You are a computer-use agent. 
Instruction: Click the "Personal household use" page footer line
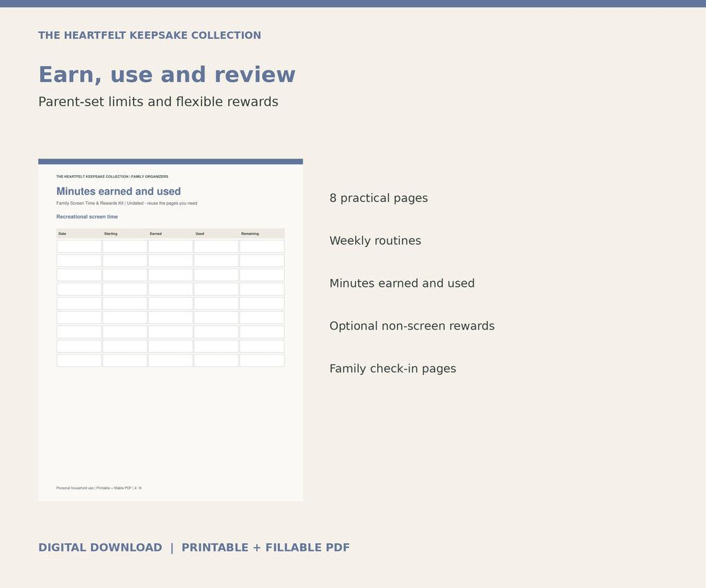[x=99, y=488]
